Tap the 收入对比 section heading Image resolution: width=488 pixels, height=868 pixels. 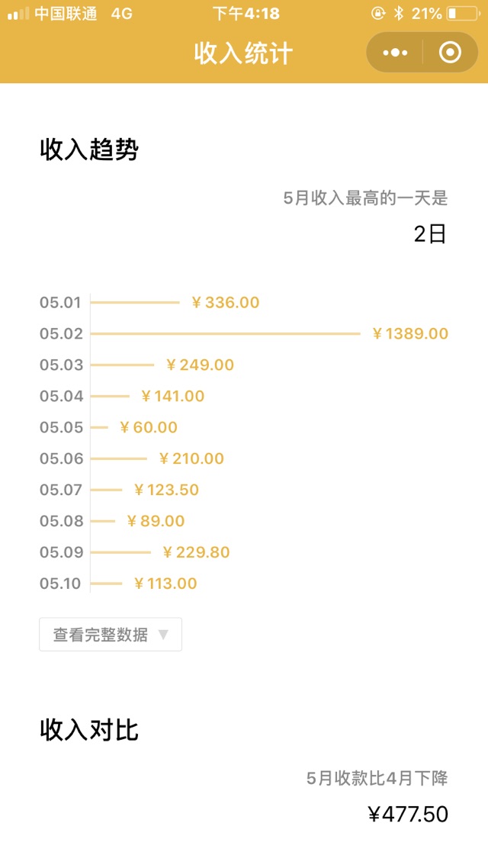click(x=89, y=730)
